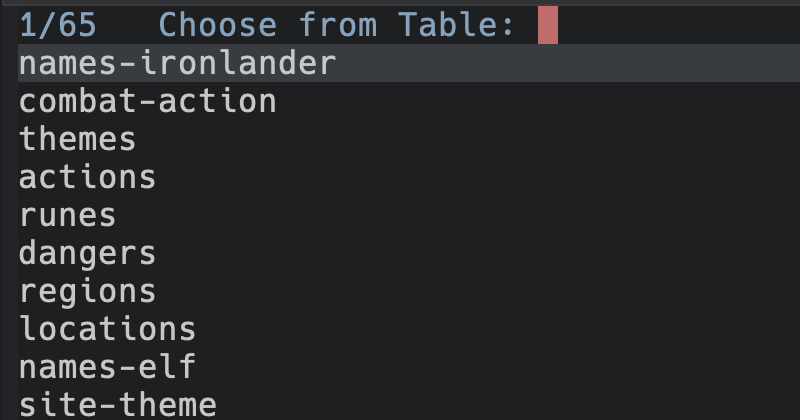Select the dangers table option
The image size is (800, 420).
coord(87,253)
